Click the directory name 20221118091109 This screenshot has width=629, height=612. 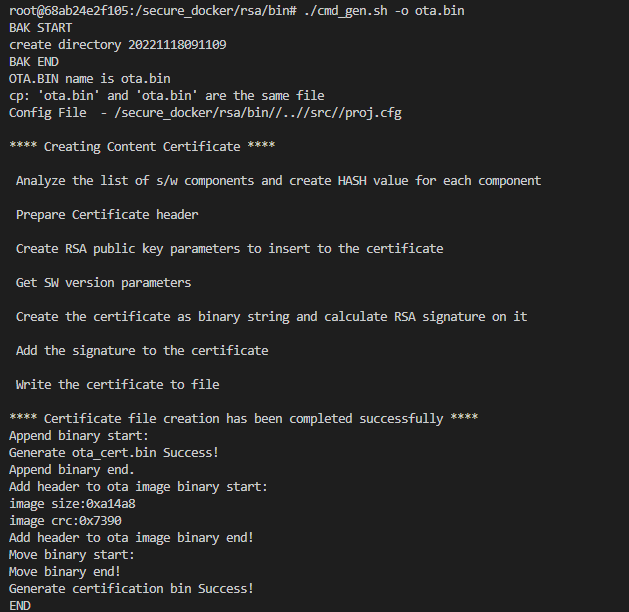point(177,45)
